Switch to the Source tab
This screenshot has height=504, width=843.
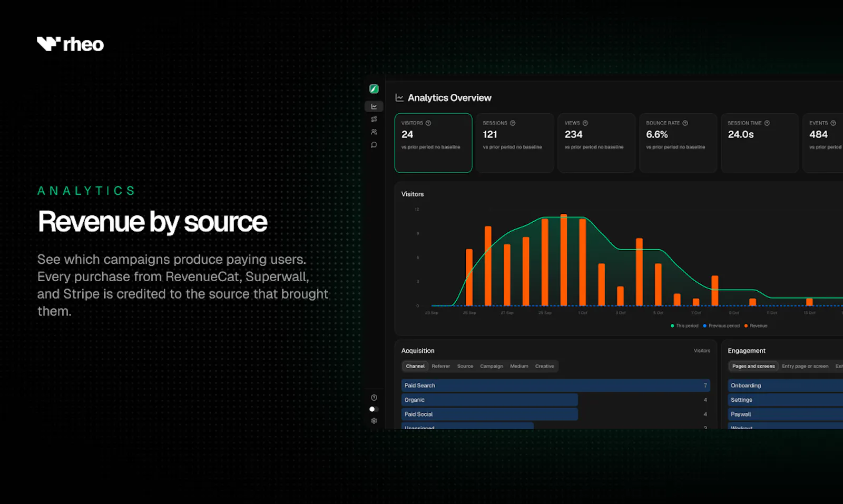tap(465, 367)
